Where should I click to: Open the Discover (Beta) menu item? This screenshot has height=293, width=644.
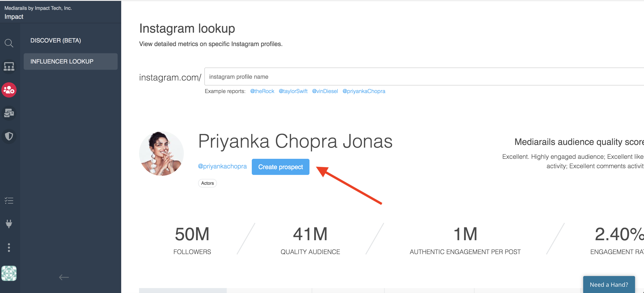pyautogui.click(x=56, y=40)
